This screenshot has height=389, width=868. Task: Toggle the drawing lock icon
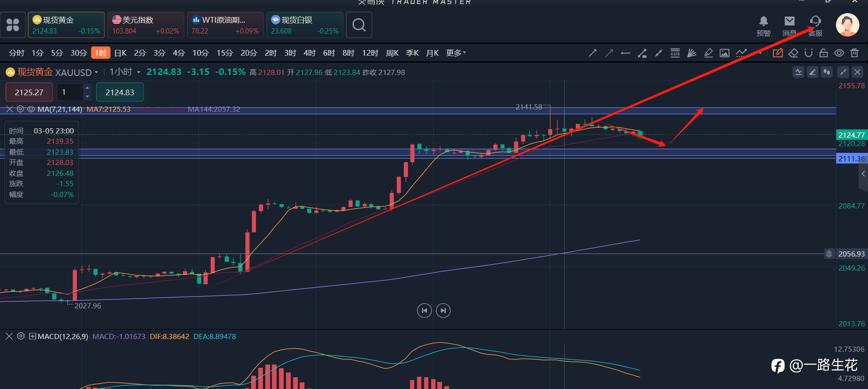[x=824, y=53]
